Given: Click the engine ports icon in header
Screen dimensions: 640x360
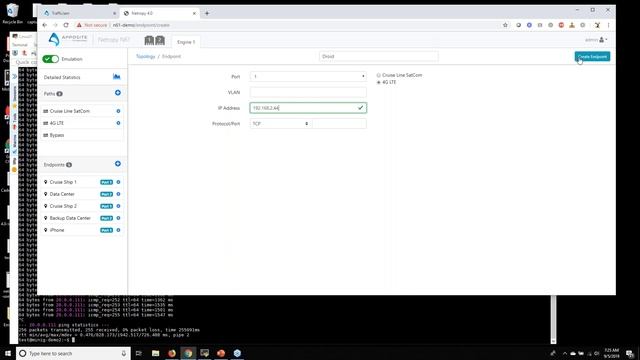Looking at the screenshot, I should [x=155, y=40].
